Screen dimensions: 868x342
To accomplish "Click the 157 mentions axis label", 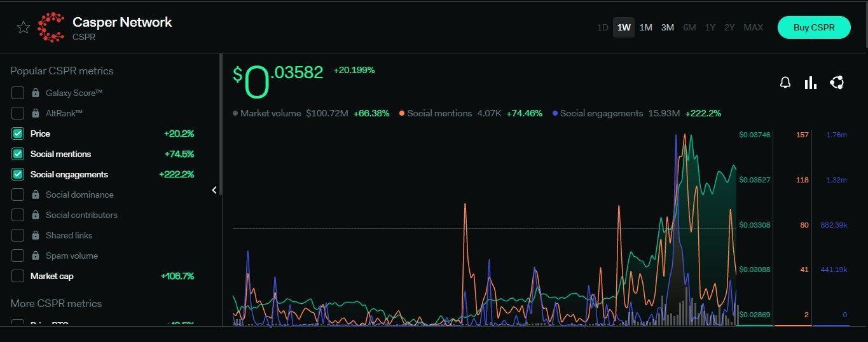I will pyautogui.click(x=803, y=135).
